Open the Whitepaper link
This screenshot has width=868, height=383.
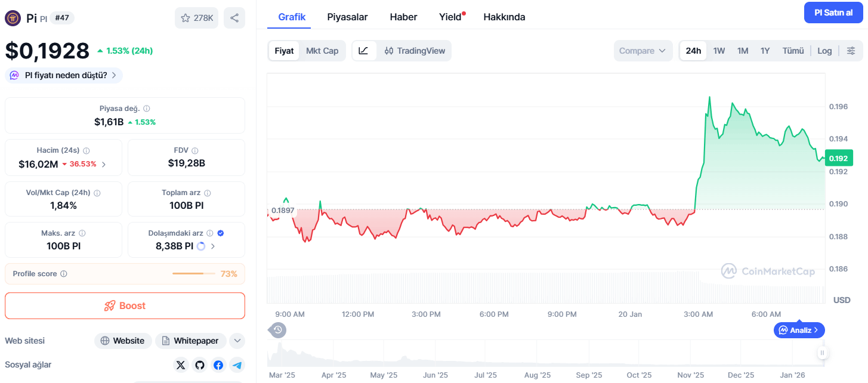click(x=191, y=341)
